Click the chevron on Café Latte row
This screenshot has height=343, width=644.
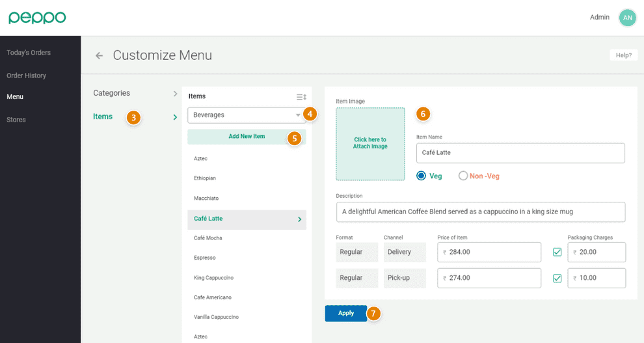[x=299, y=219]
